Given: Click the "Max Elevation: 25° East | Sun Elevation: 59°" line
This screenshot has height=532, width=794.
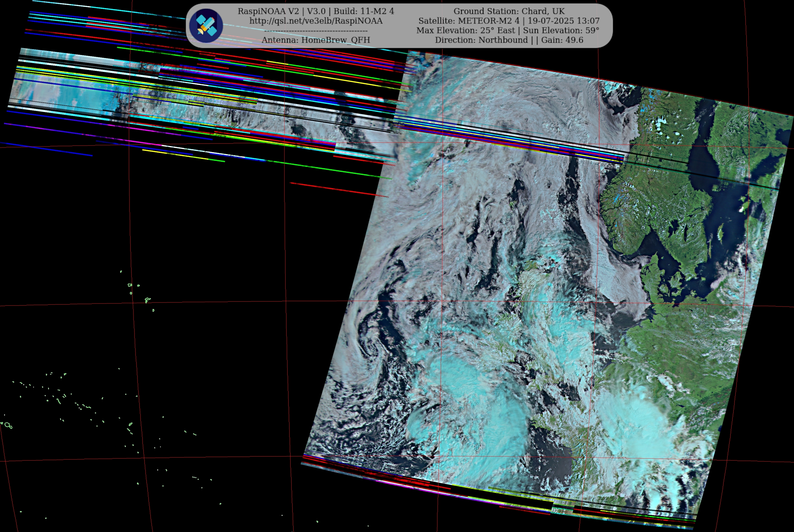Looking at the screenshot, I should pyautogui.click(x=508, y=30).
